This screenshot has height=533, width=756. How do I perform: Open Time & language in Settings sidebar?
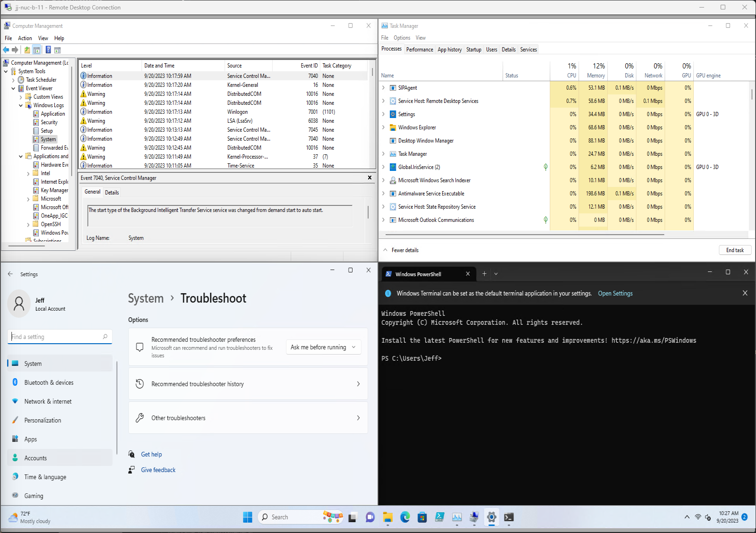60,477
